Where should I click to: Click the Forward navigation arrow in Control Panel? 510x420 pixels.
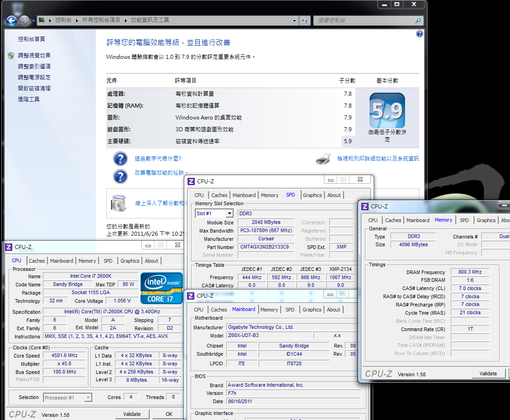pyautogui.click(x=24, y=21)
